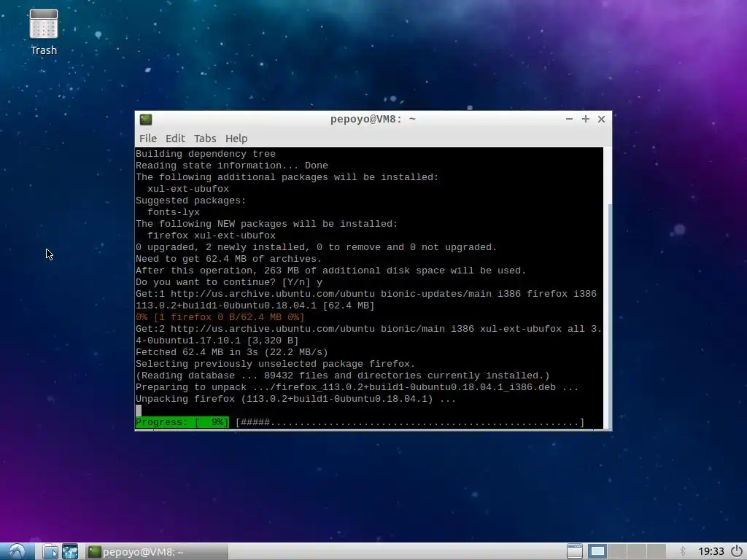This screenshot has width=747, height=560.
Task: Launch the file manager from the taskbar
Action: [x=50, y=551]
